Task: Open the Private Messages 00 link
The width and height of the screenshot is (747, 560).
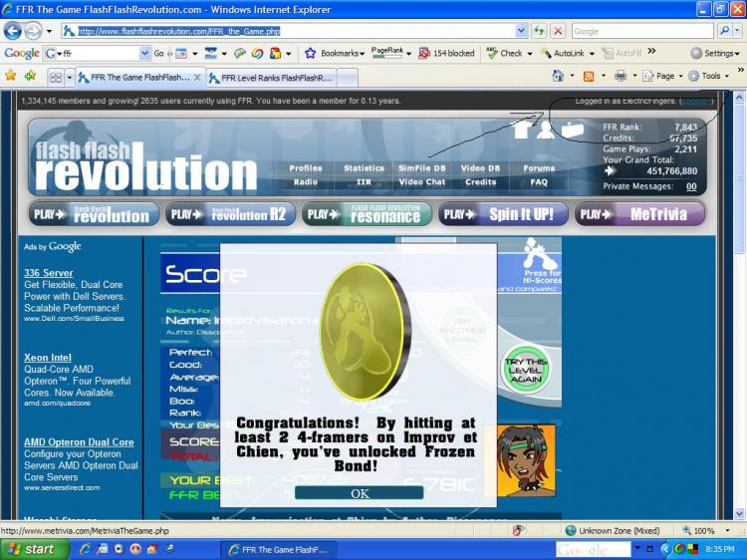Action: click(x=691, y=186)
